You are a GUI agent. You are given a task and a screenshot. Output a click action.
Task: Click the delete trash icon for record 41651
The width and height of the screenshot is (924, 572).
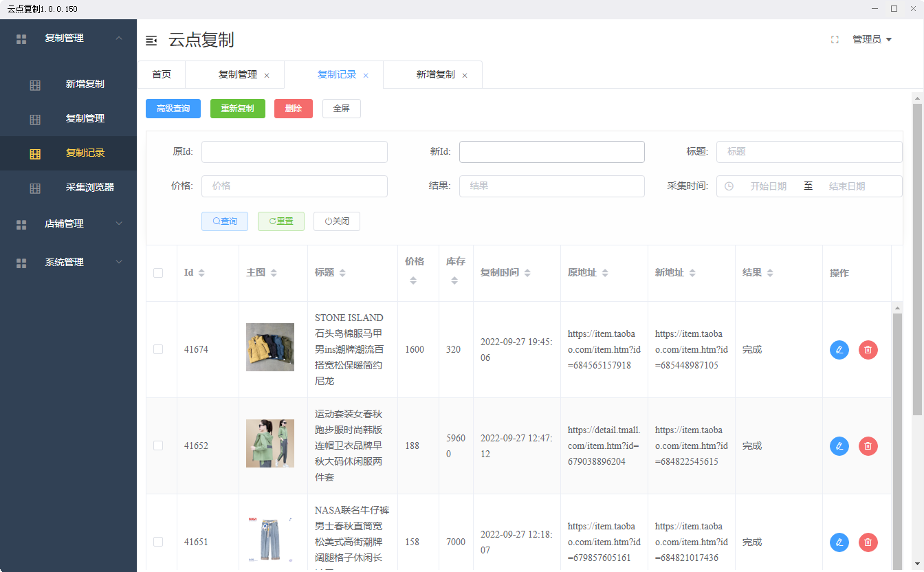[868, 542]
